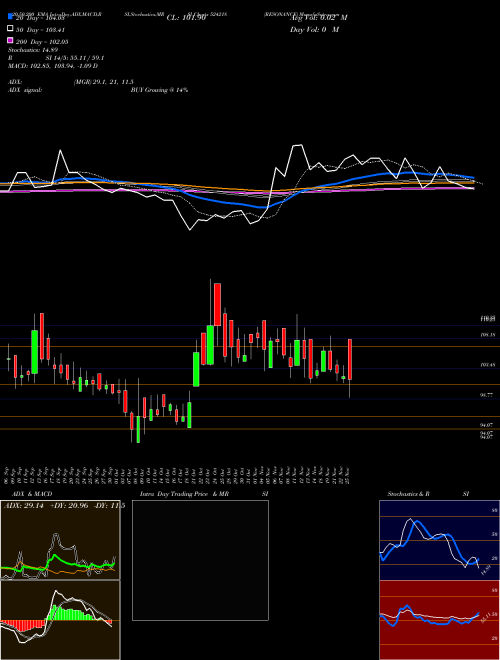Open the MACD histogram chart panel

(x=60, y=620)
